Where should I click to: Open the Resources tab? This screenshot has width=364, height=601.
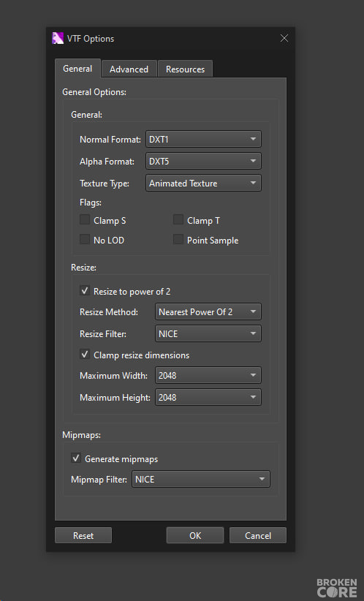(185, 69)
